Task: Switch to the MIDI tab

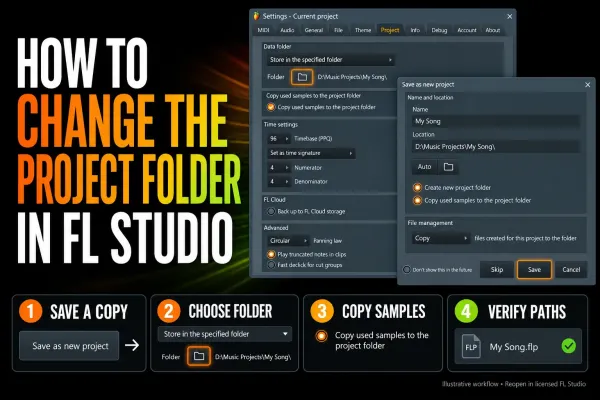Action: click(x=263, y=30)
